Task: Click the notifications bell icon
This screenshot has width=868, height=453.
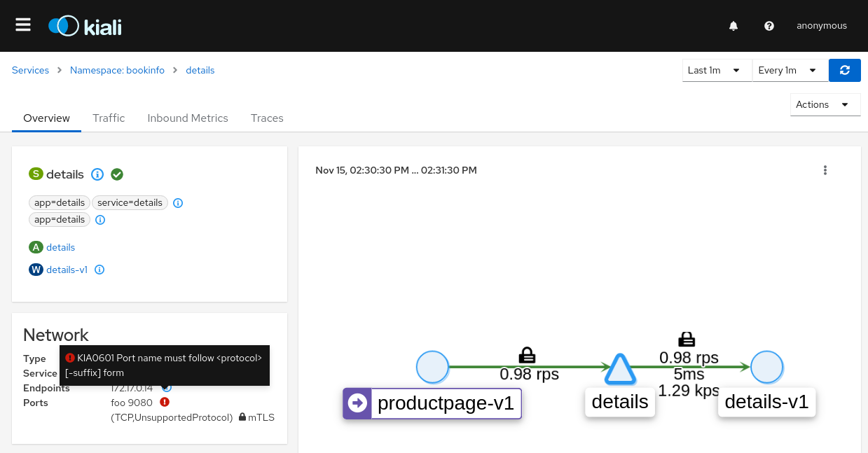Action: (x=733, y=26)
